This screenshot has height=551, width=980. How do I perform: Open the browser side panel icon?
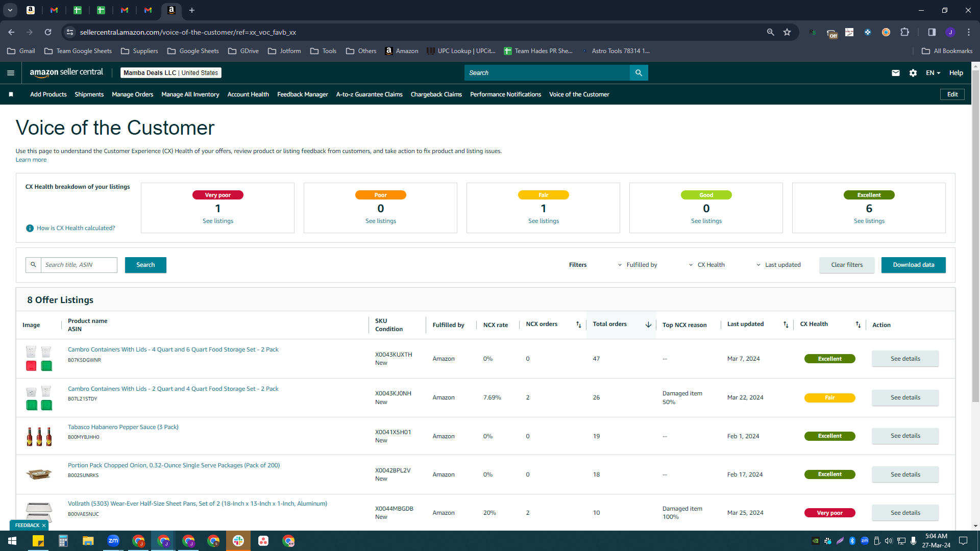tap(932, 32)
